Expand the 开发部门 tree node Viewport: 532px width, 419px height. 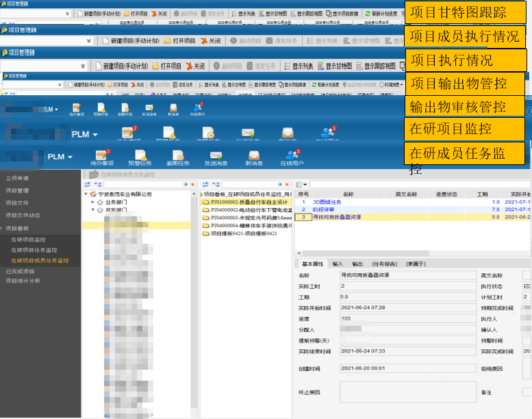93,210
